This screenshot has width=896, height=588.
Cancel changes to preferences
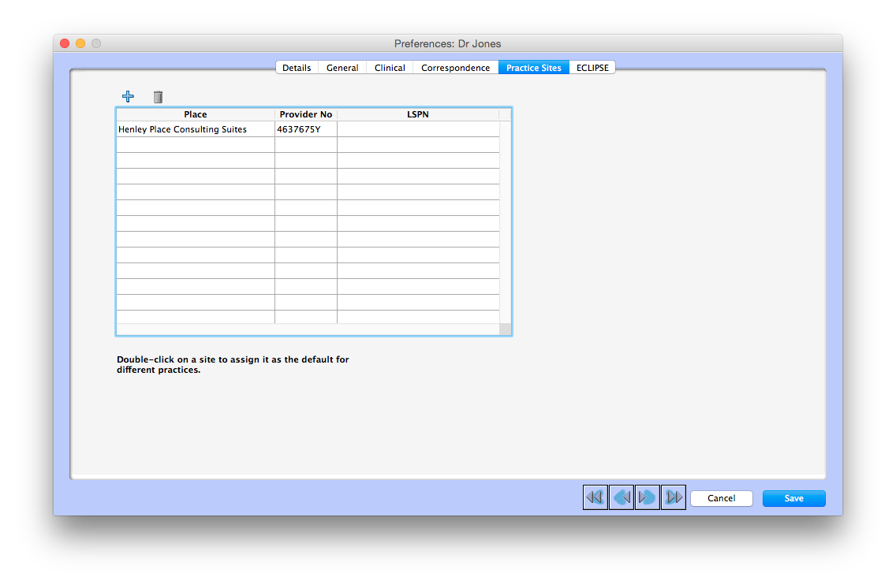point(721,497)
